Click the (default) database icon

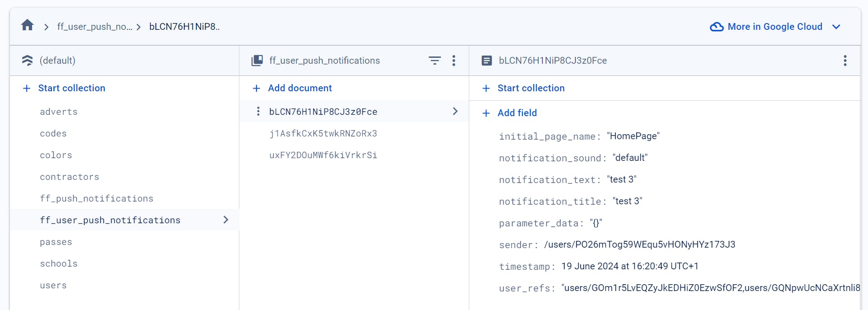coord(28,61)
